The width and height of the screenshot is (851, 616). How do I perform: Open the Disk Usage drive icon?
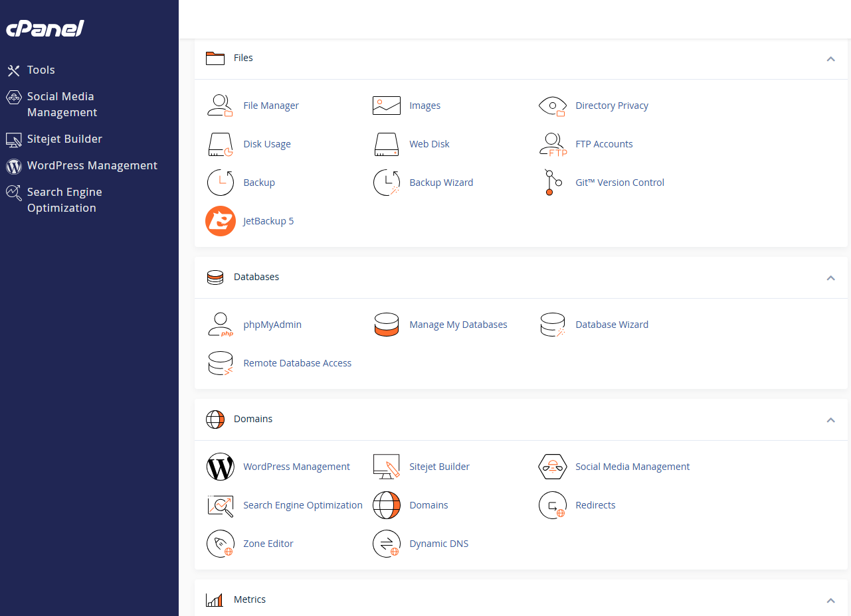coord(220,144)
